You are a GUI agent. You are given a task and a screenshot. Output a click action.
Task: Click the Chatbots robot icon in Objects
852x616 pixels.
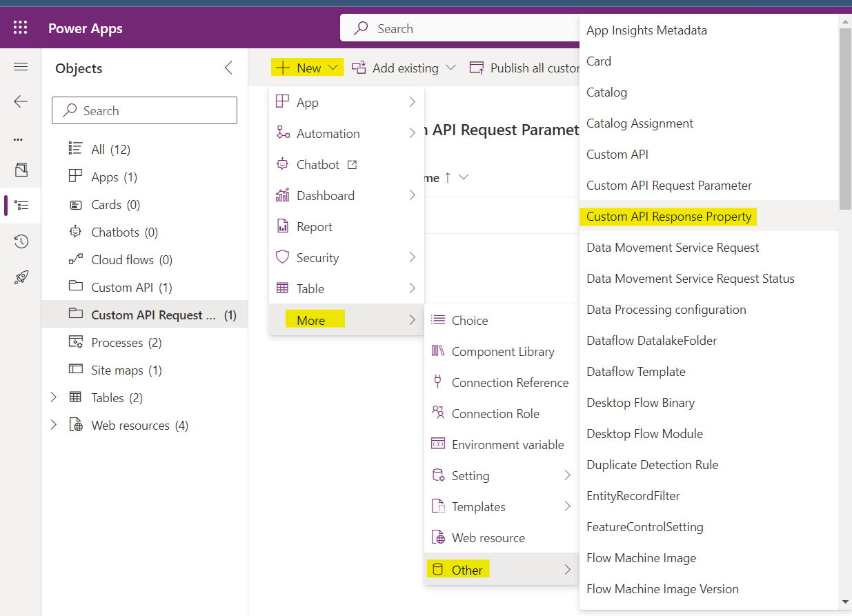coord(76,232)
